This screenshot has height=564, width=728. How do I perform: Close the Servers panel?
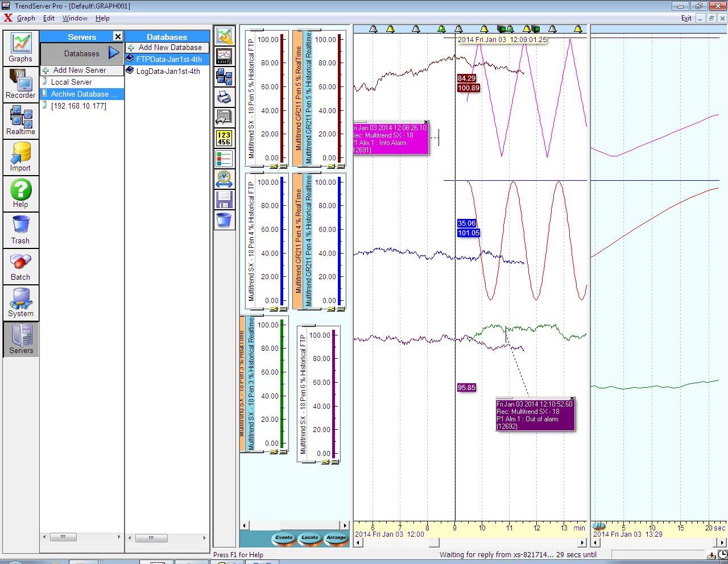(x=118, y=36)
